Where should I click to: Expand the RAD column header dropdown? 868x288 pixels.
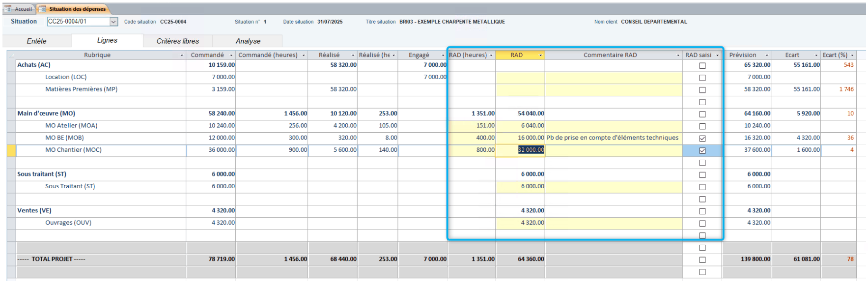[540, 56]
